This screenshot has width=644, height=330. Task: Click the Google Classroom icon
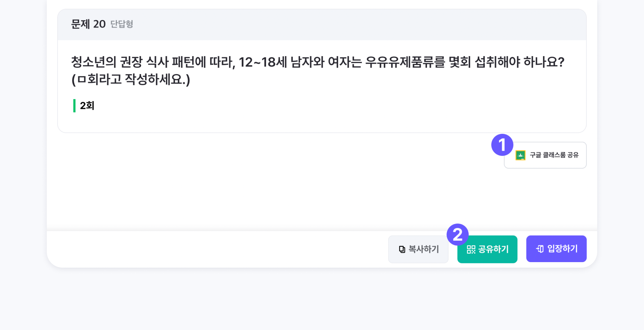pyautogui.click(x=520, y=155)
